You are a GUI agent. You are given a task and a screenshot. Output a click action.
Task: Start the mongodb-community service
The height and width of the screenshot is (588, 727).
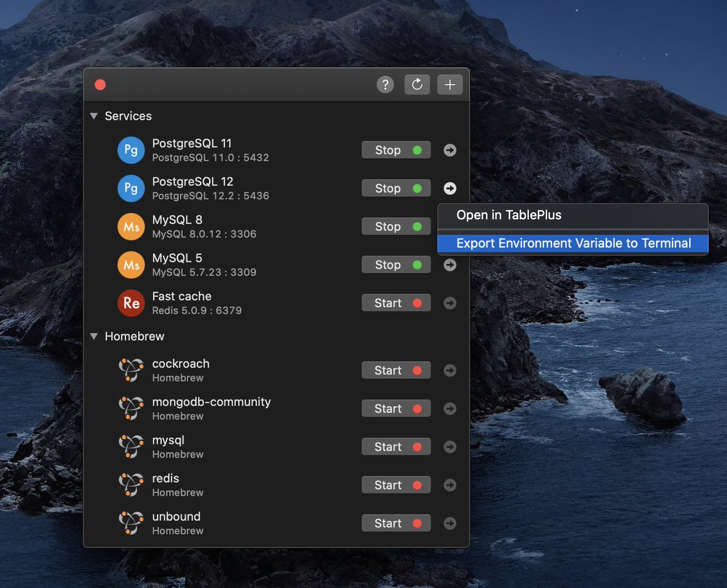[x=396, y=408]
